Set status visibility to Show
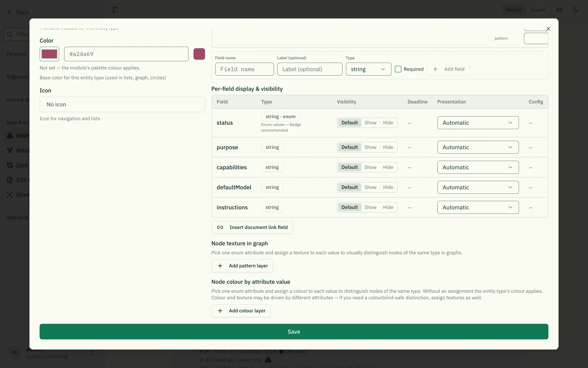The image size is (588, 368). coord(370,123)
